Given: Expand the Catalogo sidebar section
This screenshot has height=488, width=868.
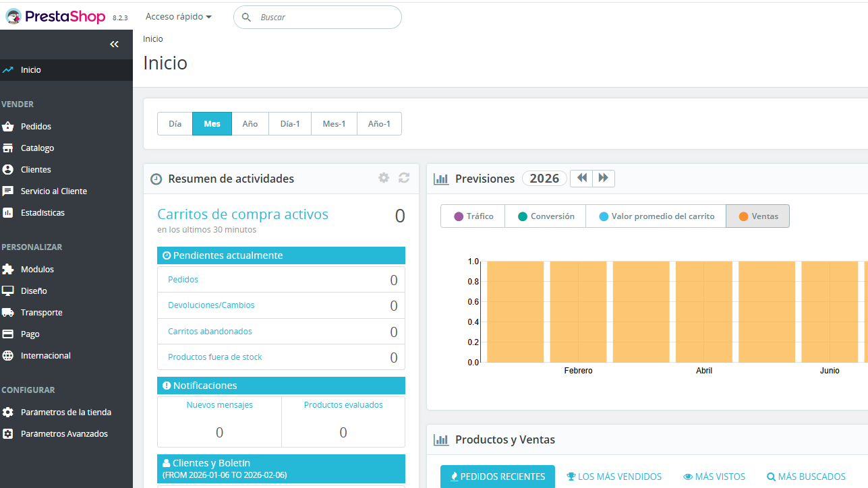Looking at the screenshot, I should [37, 148].
